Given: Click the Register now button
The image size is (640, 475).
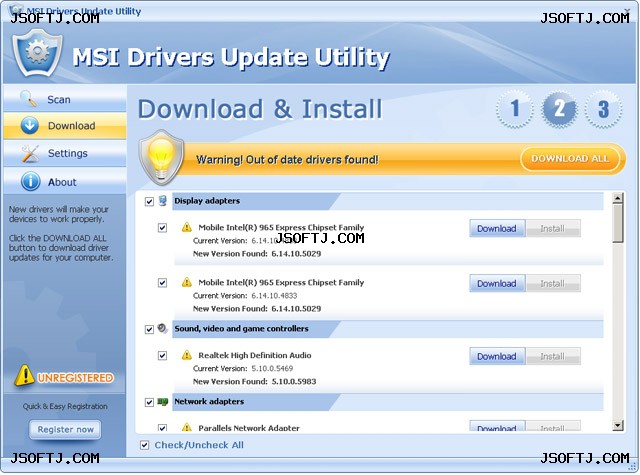Looking at the screenshot, I should (x=65, y=429).
